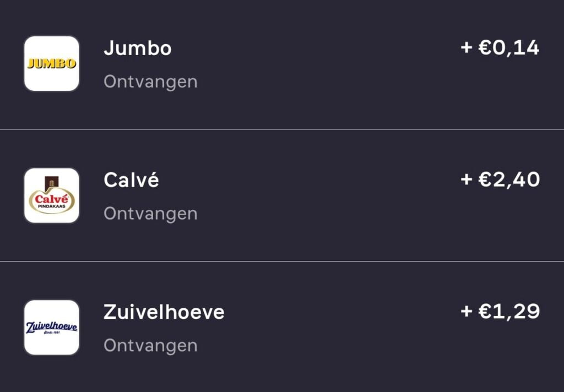Screen dimensions: 564x392
Task: Select the Zuivelhoeve transaction name
Action: click(x=164, y=312)
